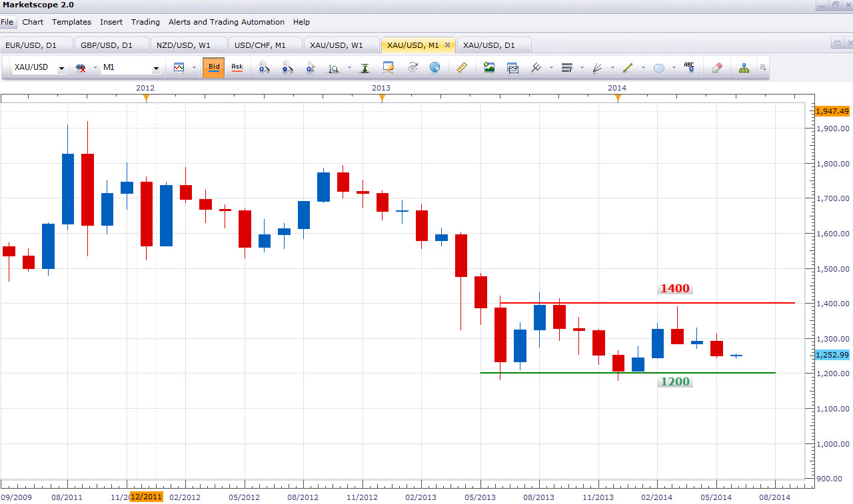Switch to the NZD/USD, W1 tab

click(189, 45)
